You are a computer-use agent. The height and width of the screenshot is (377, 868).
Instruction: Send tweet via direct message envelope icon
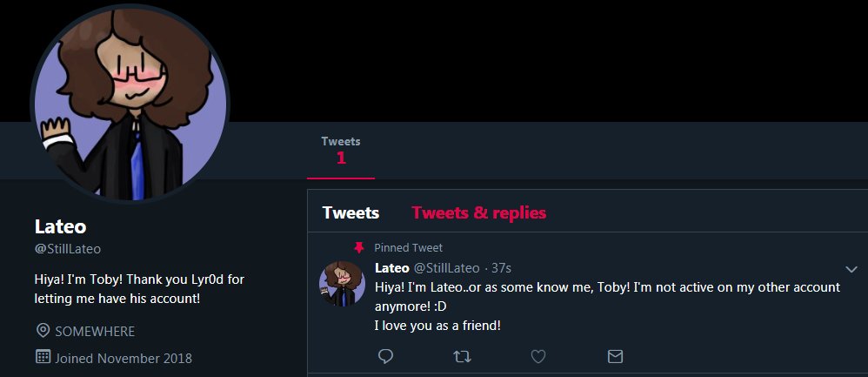pos(615,356)
